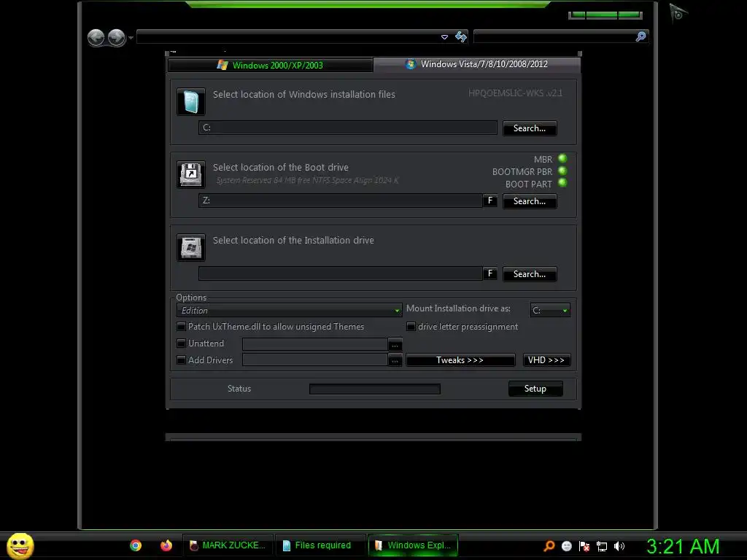Viewport: 747px width, 560px height.
Task: Click inside the Explorer search field
Action: coord(554,36)
